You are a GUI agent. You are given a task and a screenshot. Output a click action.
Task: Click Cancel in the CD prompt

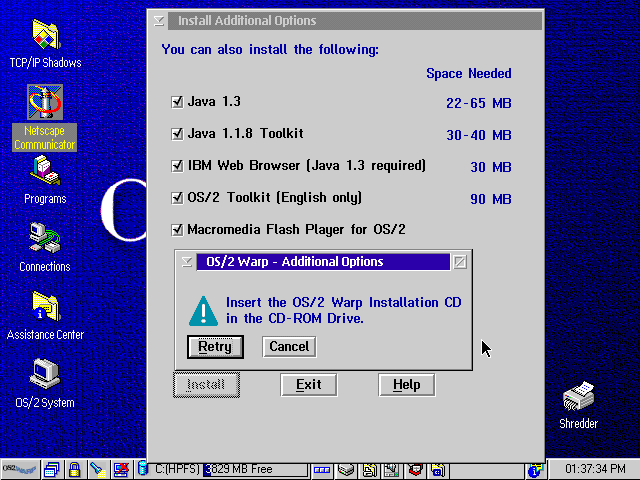tap(289, 347)
